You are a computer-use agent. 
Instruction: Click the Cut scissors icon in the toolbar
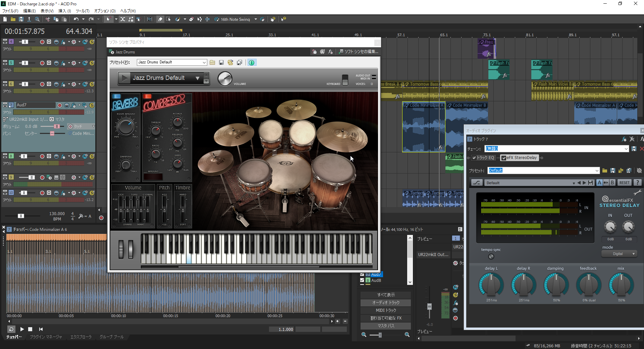[48, 19]
